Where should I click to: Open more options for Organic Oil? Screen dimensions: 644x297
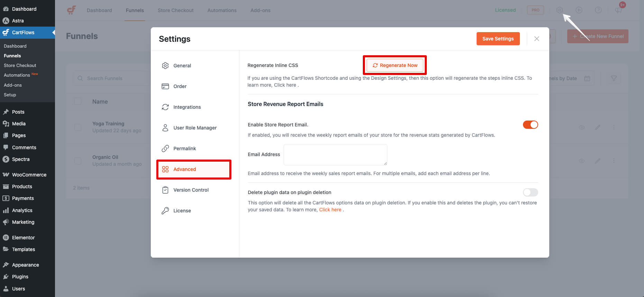pos(614,161)
